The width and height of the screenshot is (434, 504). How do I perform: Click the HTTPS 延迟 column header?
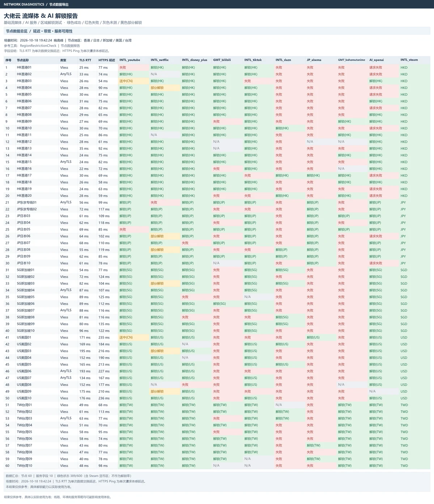[x=107, y=60]
